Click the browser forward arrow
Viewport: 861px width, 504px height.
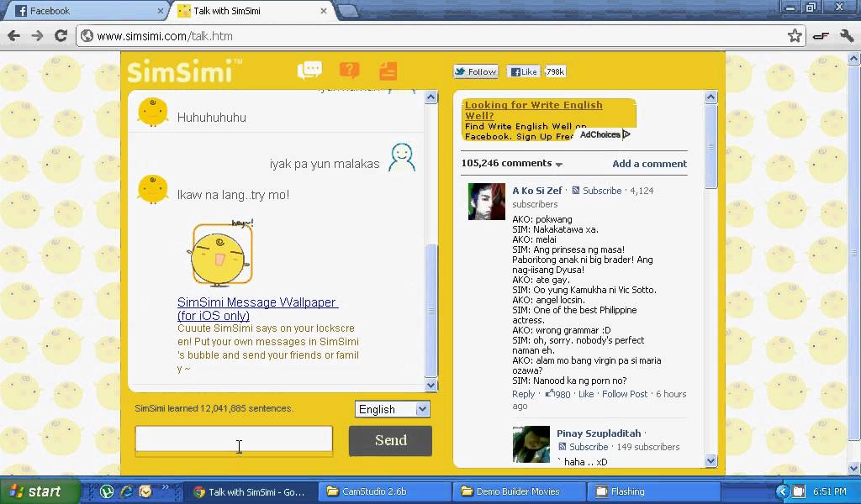tap(37, 36)
